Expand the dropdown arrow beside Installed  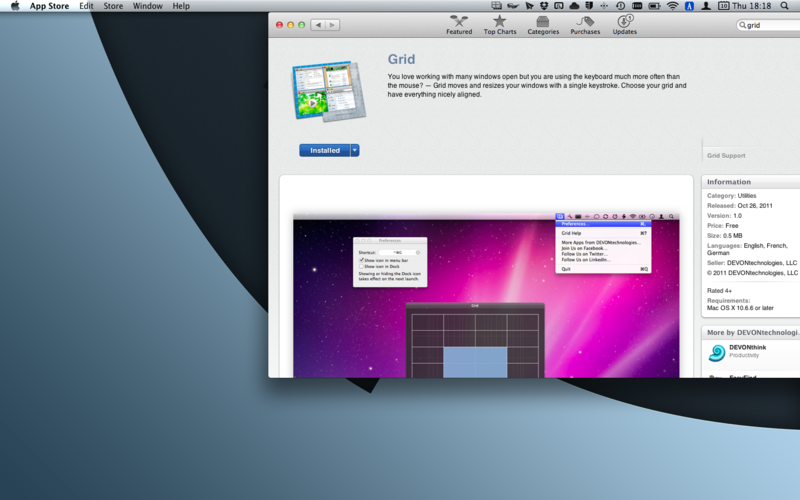click(x=355, y=150)
